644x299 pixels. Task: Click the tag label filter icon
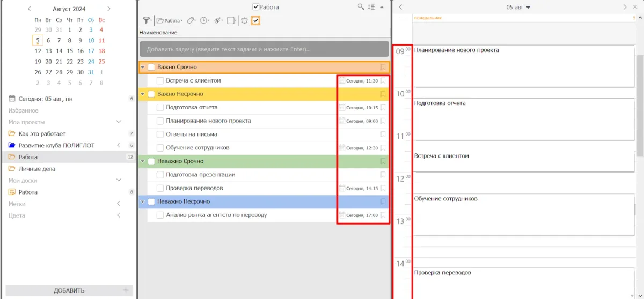click(191, 20)
